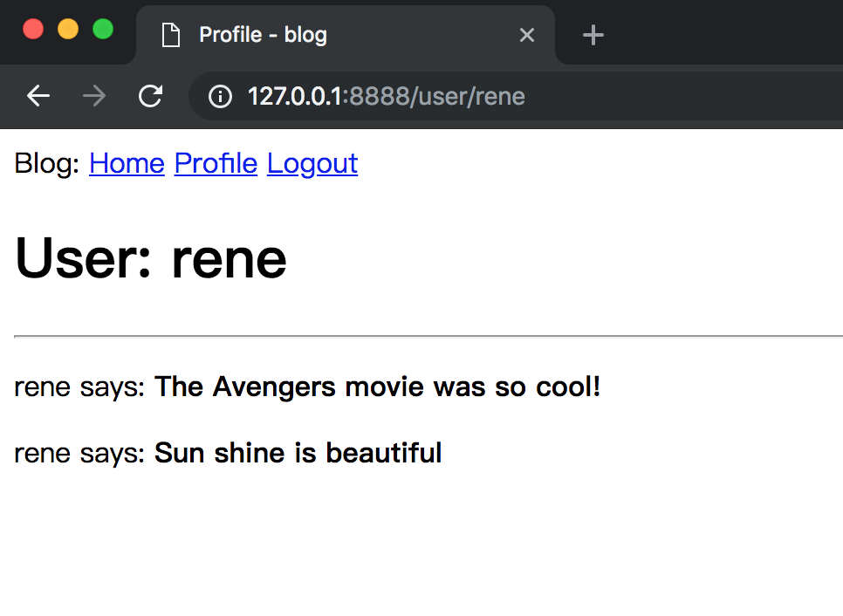Minimize window with the yellow button
This screenshot has width=843, height=616.
[68, 29]
